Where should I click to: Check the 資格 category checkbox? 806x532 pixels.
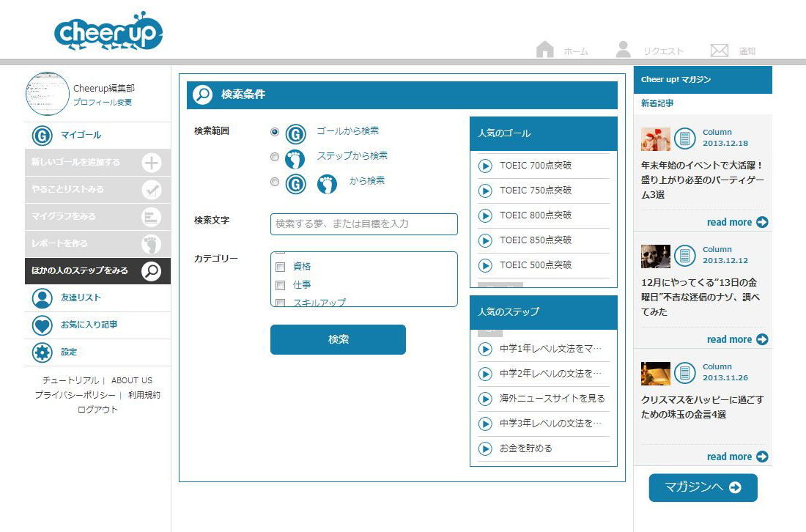pyautogui.click(x=280, y=267)
